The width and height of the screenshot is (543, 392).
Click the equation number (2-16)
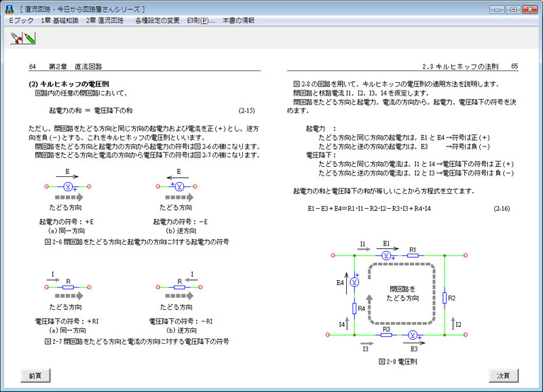click(x=502, y=209)
